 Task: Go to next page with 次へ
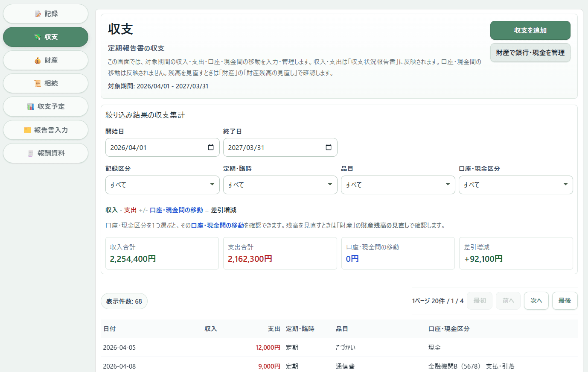(x=536, y=301)
